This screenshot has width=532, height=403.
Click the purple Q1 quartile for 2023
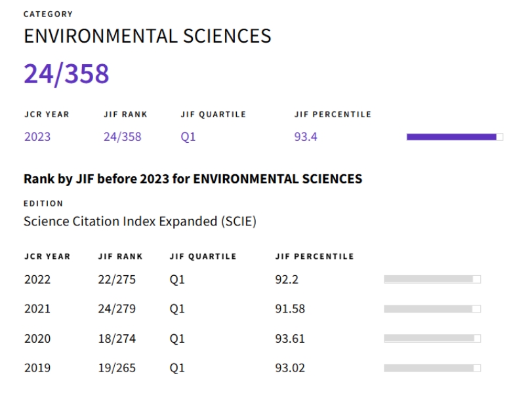click(188, 137)
